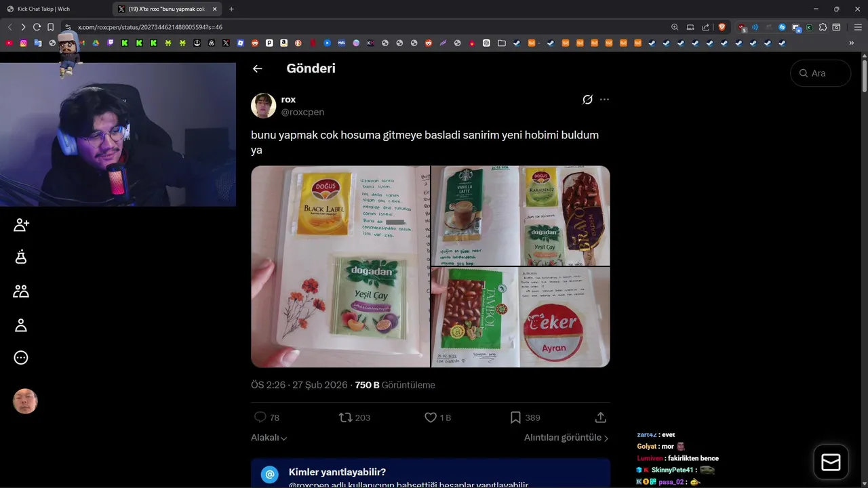The width and height of the screenshot is (868, 488).
Task: Open the Instagram bookmark
Action: (x=23, y=43)
